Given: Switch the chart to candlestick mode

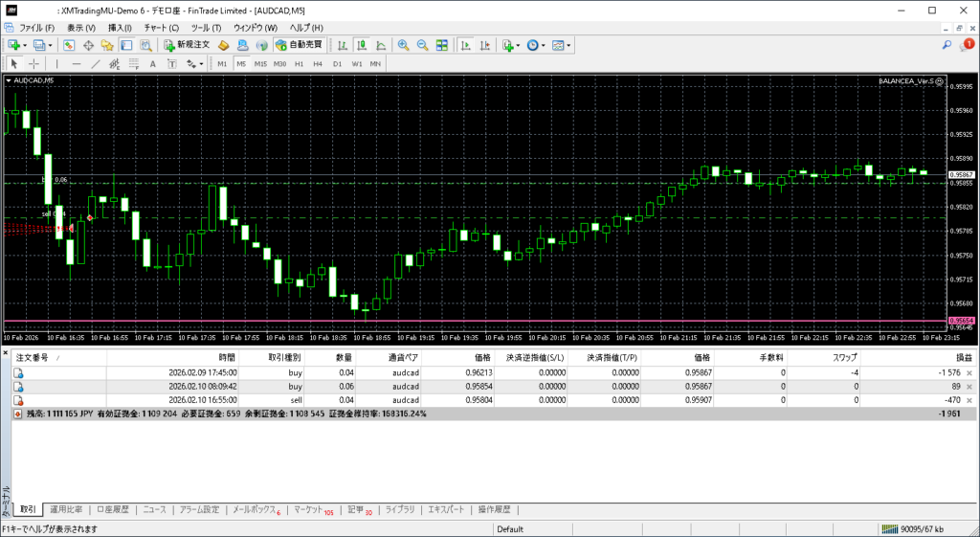Looking at the screenshot, I should (x=363, y=45).
